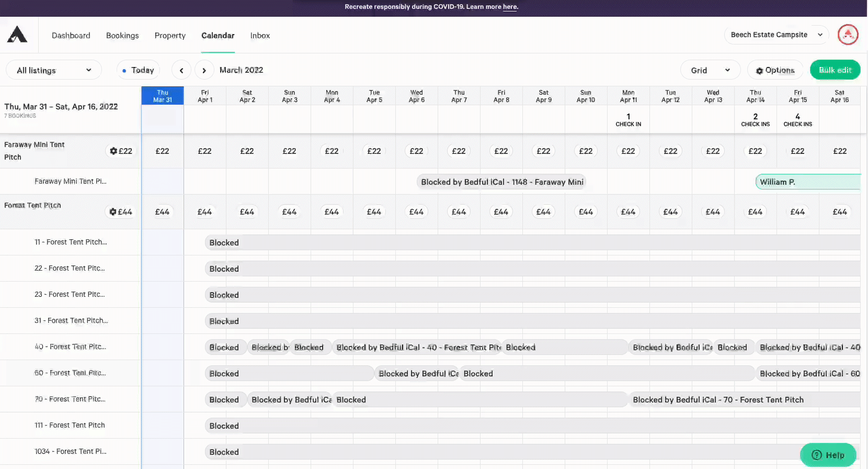The width and height of the screenshot is (868, 469).
Task: Open Bedful iCal 70 - Forest Tent Pitch block
Action: [x=744, y=399]
